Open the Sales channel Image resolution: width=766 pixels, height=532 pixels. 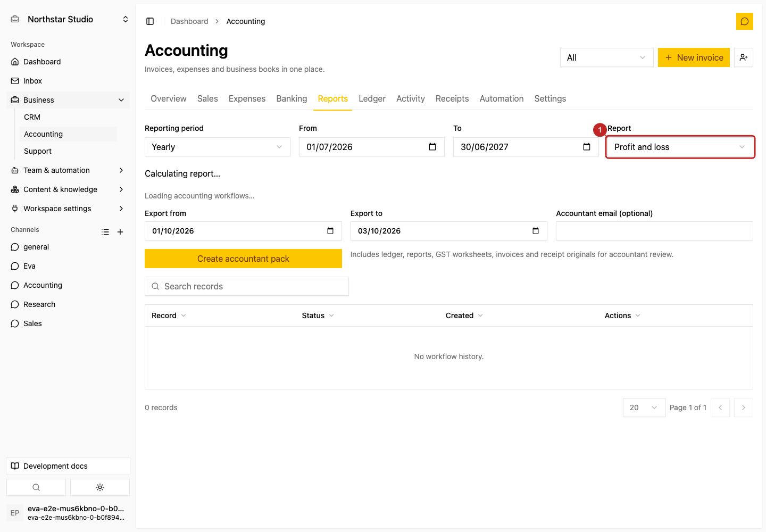point(68,323)
